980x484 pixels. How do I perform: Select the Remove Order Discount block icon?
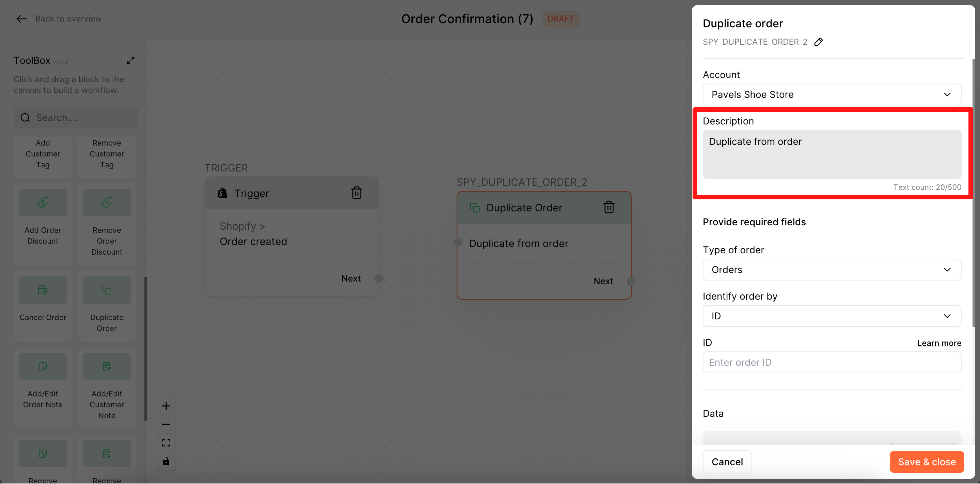coord(107,203)
